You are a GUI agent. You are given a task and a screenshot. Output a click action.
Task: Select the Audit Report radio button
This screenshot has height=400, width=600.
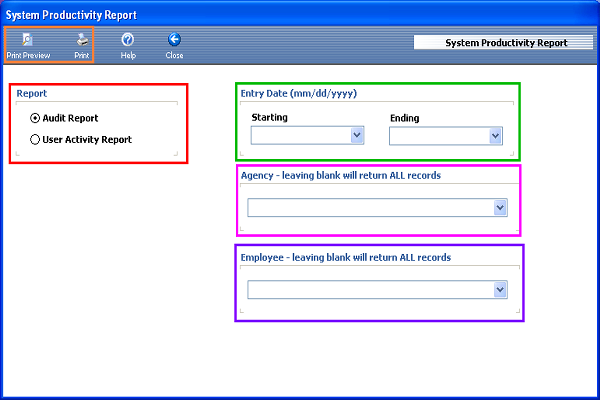[36, 118]
